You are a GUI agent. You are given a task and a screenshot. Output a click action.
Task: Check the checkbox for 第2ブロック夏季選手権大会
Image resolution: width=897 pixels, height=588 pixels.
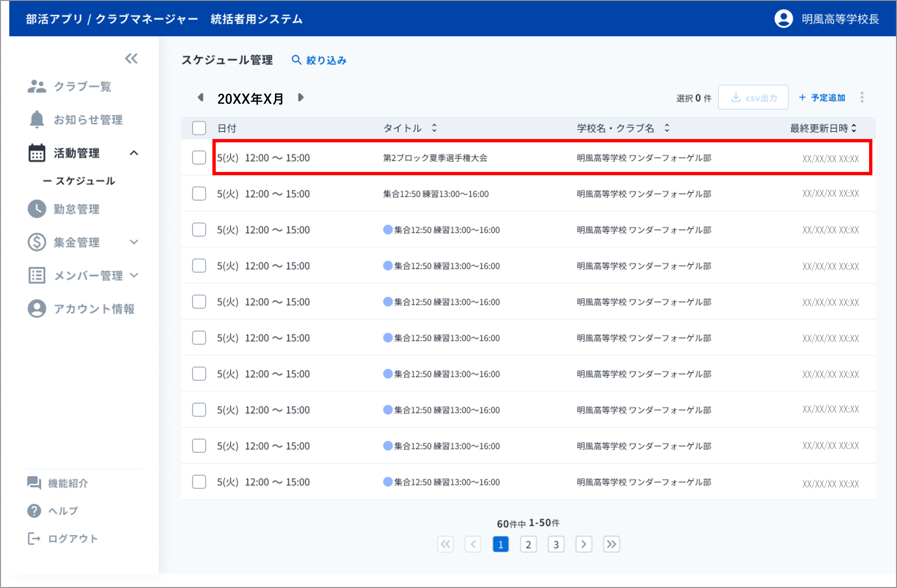click(199, 157)
